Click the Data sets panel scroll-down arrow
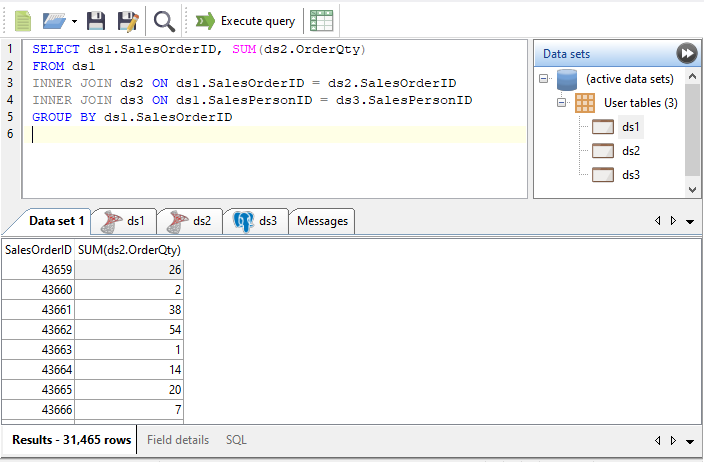Image resolution: width=704 pixels, height=462 pixels. 692,188
